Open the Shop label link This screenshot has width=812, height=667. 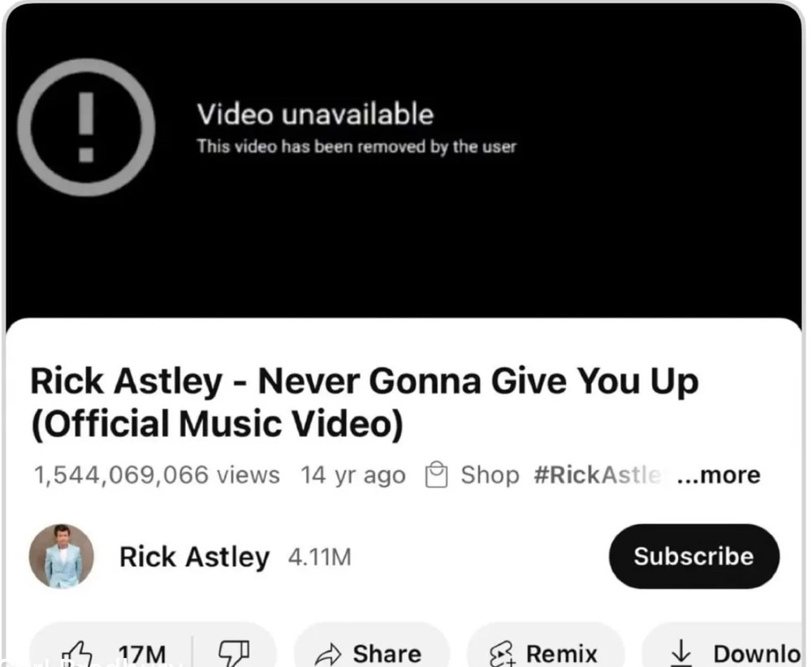(x=490, y=474)
